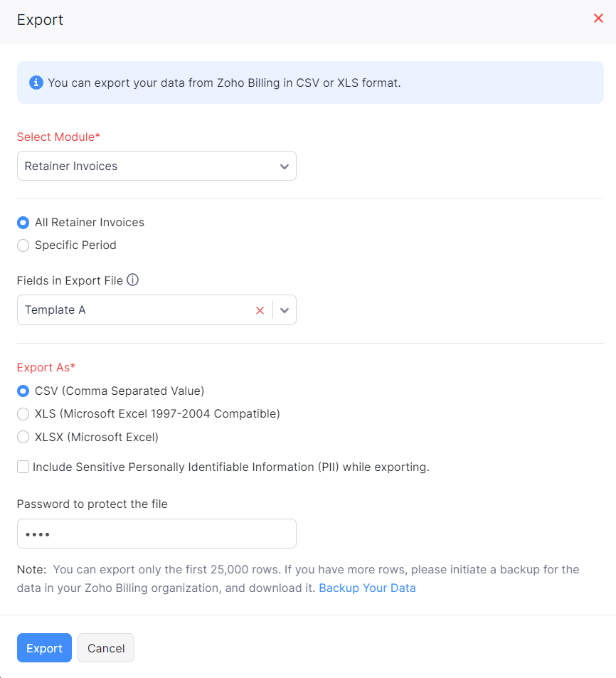Clear the Template A selection using the red X
616x678 pixels.
pos(260,310)
